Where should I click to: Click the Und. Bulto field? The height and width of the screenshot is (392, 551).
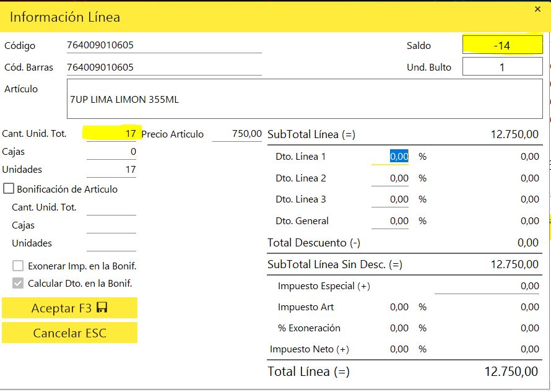point(502,68)
